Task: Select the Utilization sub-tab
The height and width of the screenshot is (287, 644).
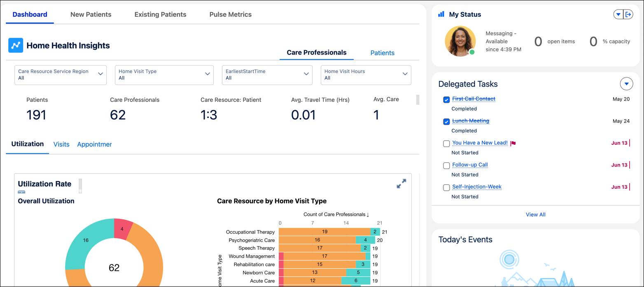Action: [28, 144]
